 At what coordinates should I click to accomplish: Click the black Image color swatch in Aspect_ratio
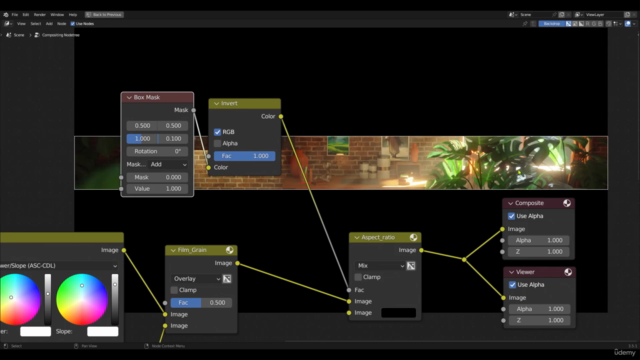[398, 313]
